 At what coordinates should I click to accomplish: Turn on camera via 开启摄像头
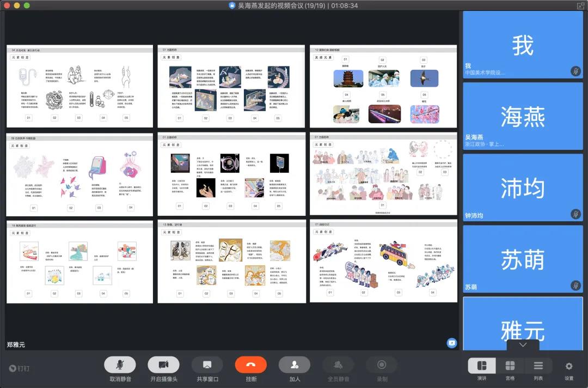coord(163,365)
